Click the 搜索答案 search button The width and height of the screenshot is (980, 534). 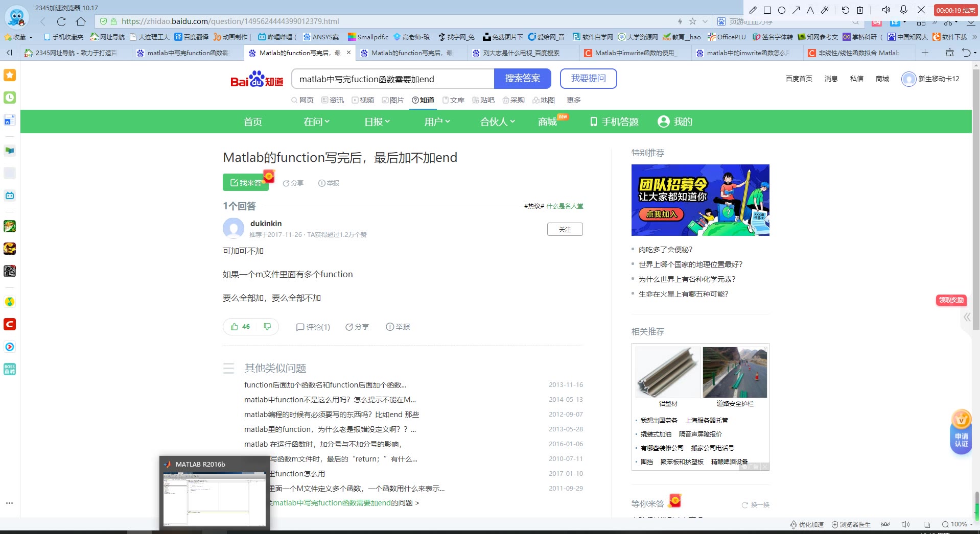[x=522, y=79]
